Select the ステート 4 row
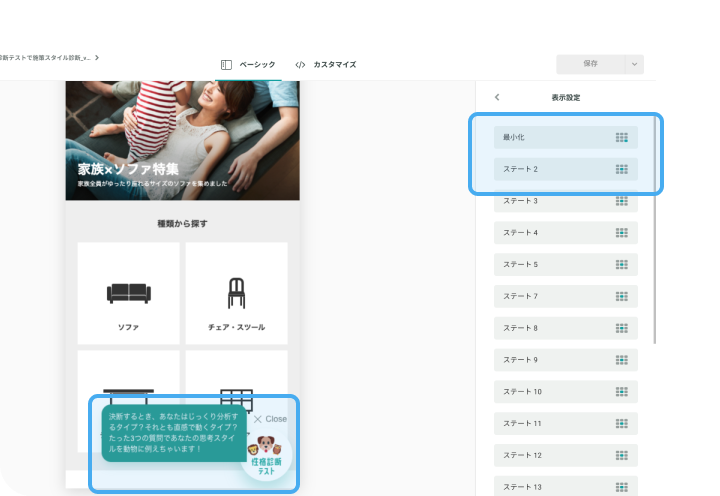This screenshot has width=720, height=496. [x=566, y=233]
